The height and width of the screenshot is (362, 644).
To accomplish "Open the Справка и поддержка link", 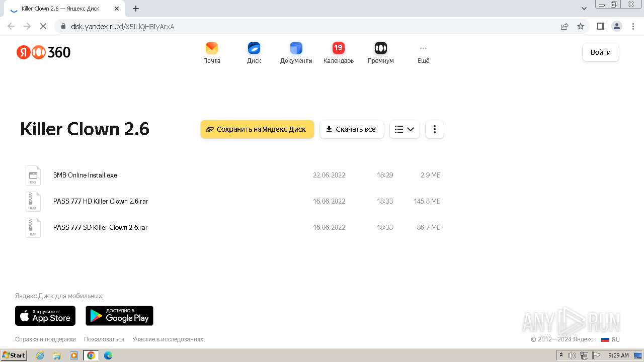I will tap(45, 339).
